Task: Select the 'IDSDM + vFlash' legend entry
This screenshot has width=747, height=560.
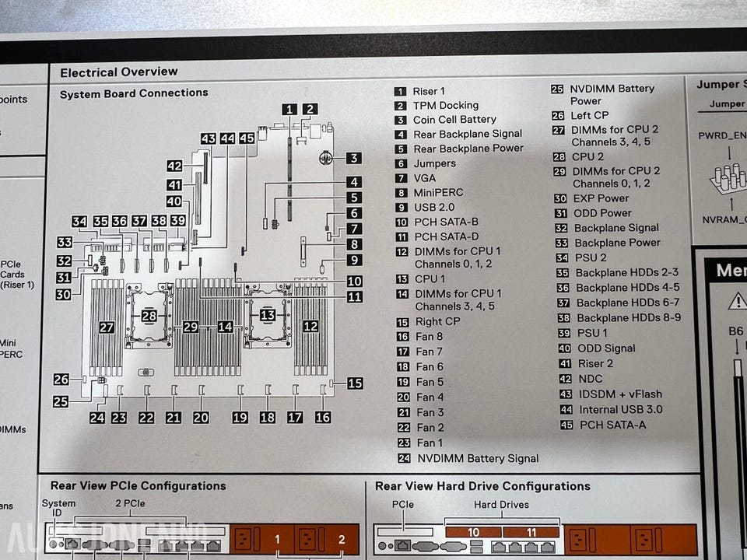Action: tap(621, 394)
